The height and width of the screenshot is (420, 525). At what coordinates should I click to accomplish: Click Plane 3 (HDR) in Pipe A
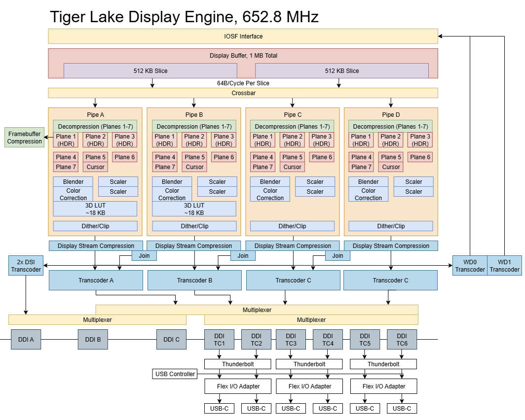[124, 140]
